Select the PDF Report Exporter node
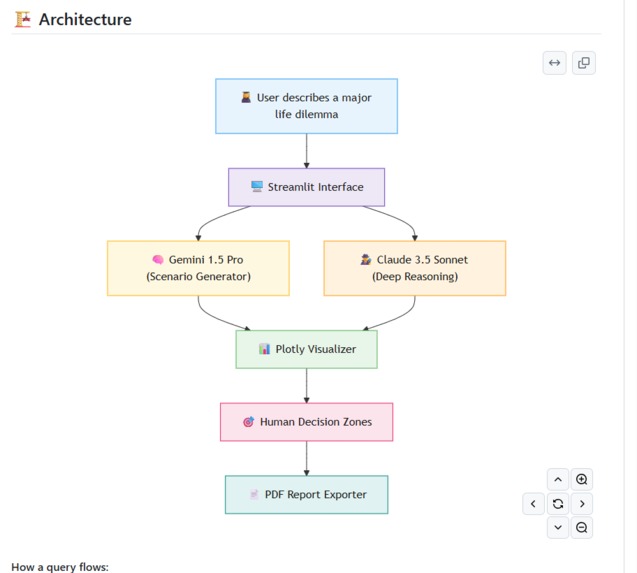The height and width of the screenshot is (573, 637). click(x=306, y=495)
